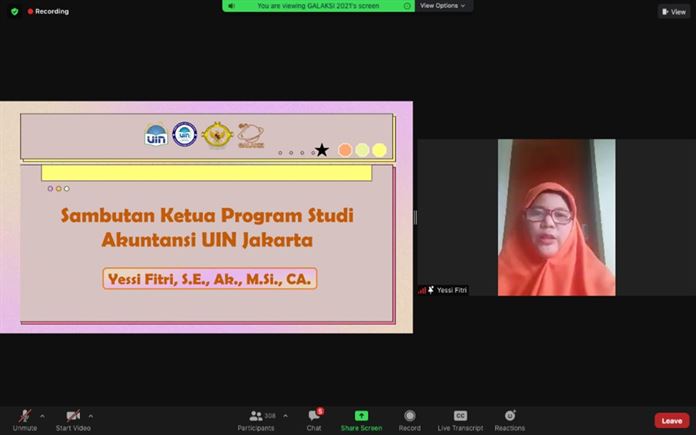Select Yessi Fitri's video thumbnail
Image resolution: width=696 pixels, height=435 pixels.
tap(555, 215)
